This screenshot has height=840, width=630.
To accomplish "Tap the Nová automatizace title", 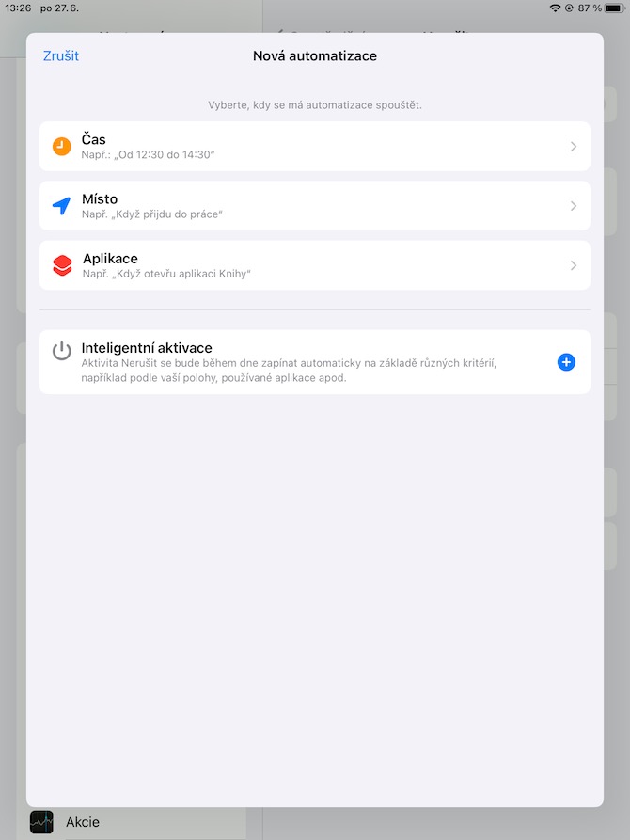I will (315, 55).
